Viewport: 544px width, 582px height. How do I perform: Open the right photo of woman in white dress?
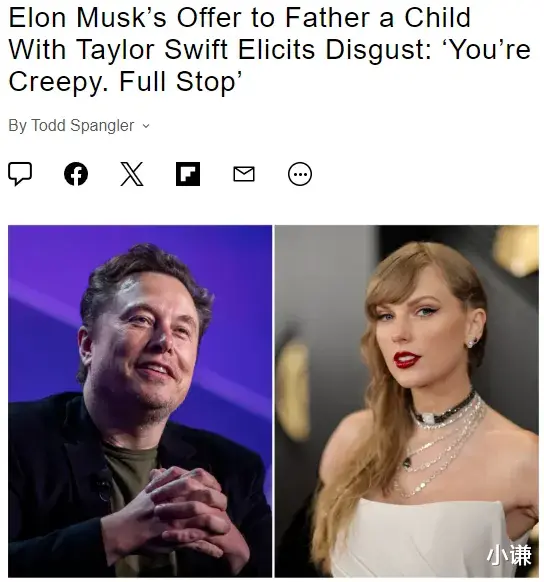407,401
